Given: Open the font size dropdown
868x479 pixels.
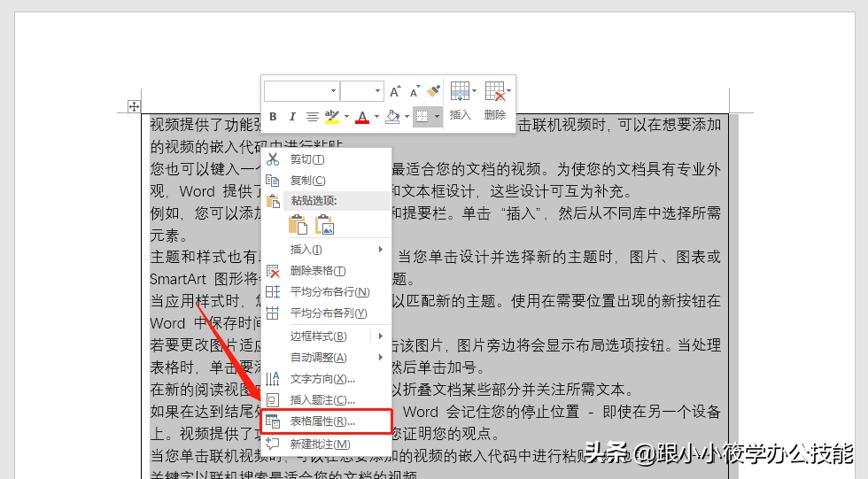Looking at the screenshot, I should point(361,91).
